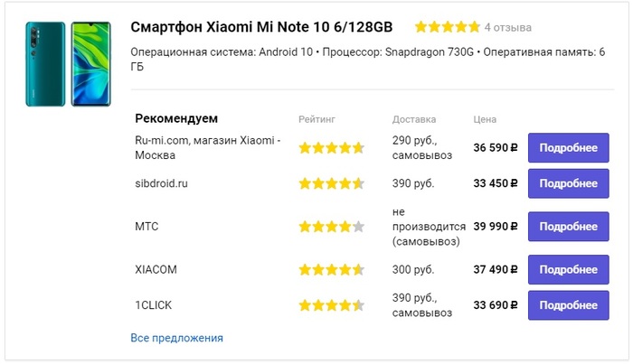Click Подробнее button for Ru-mi.com offer

click(568, 148)
